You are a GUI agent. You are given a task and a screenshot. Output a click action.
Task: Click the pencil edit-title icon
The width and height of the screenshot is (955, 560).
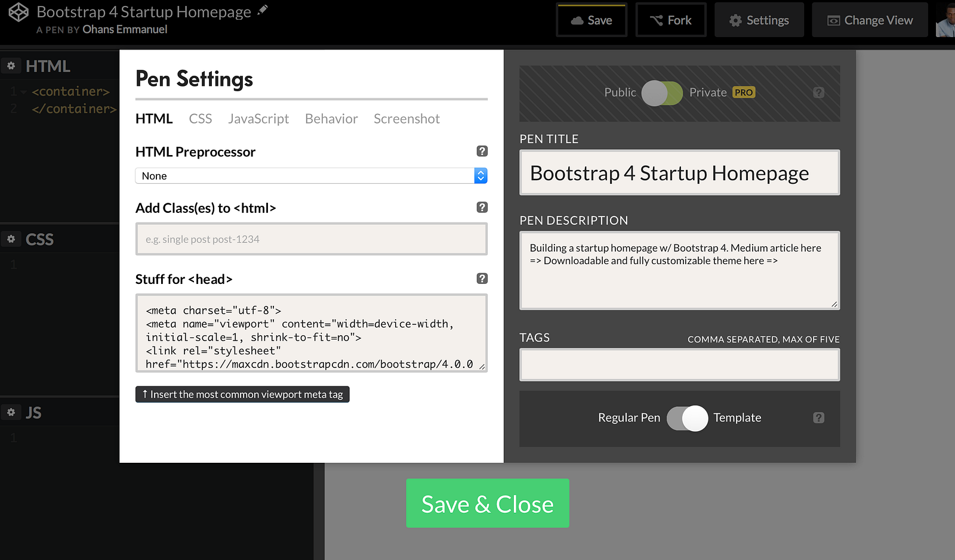tap(263, 10)
